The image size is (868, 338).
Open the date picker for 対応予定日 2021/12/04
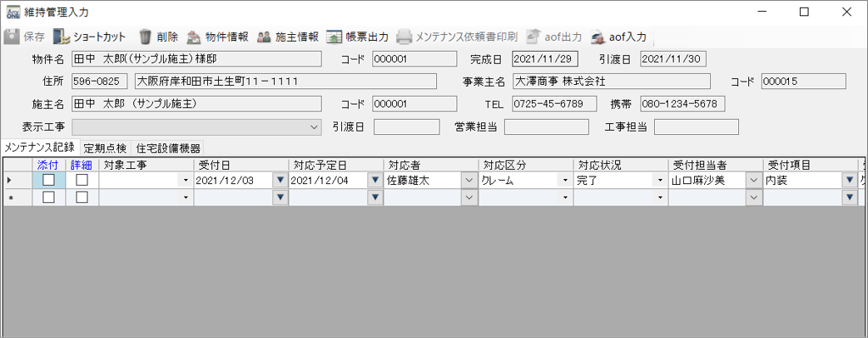click(375, 180)
